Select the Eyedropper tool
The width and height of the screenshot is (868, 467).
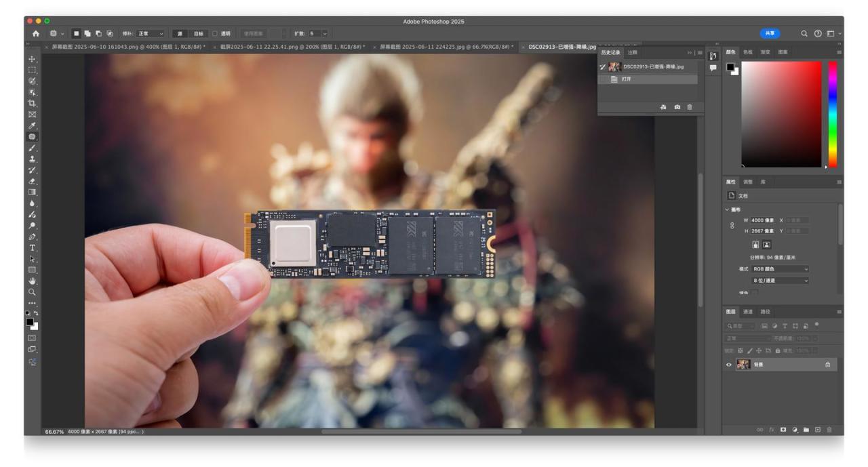pos(32,125)
